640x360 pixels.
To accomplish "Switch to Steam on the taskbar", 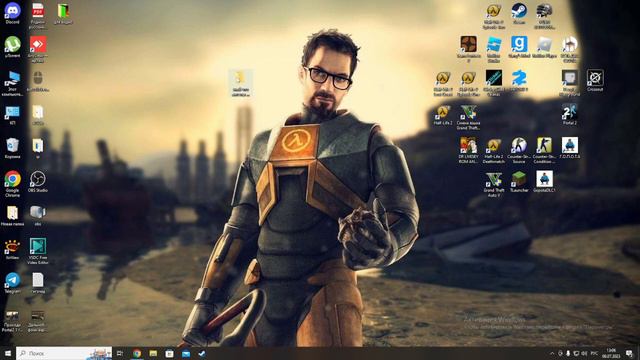I will tap(202, 353).
